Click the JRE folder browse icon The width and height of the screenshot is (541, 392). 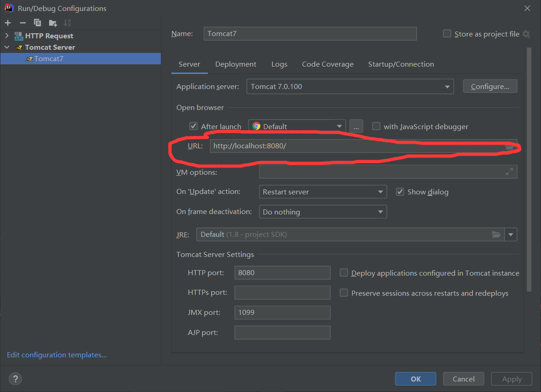(496, 234)
